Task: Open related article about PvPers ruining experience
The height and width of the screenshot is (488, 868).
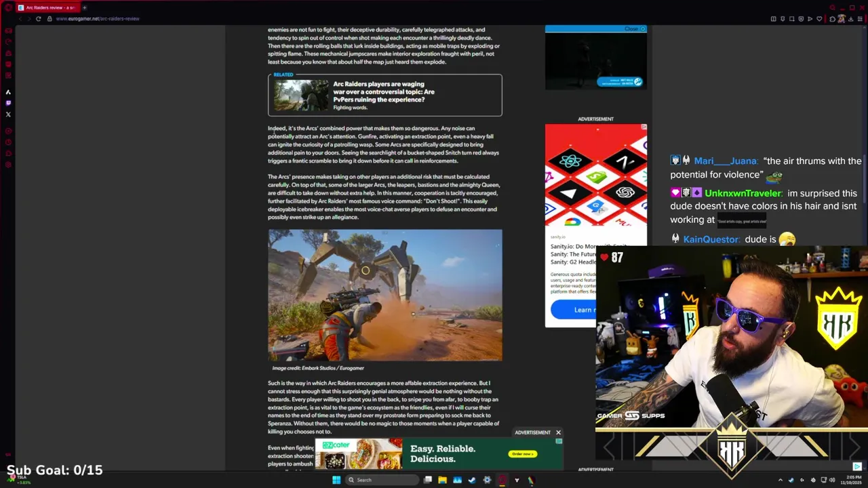Action: point(384,91)
